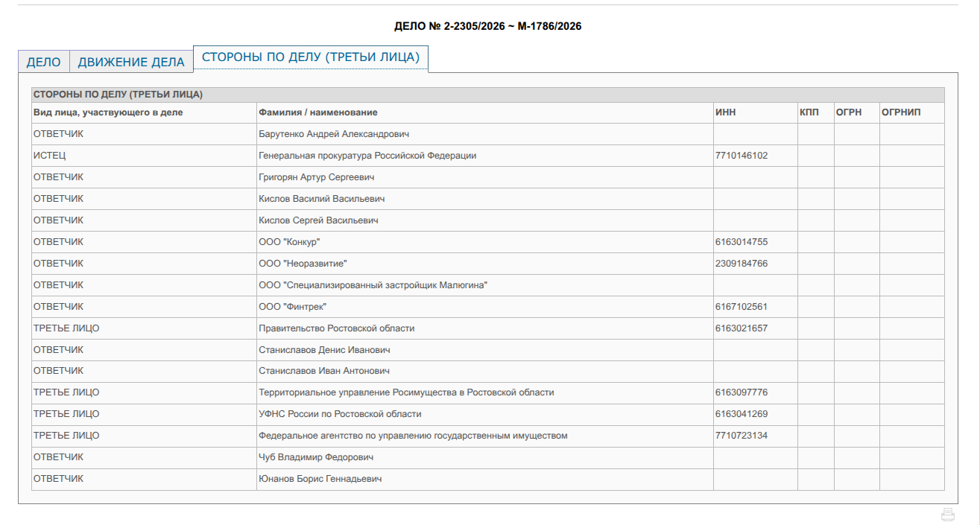Click ООО "Специализированный застройщик Малюгина" row
Image resolution: width=980 pixels, height=525 pixels.
373,285
